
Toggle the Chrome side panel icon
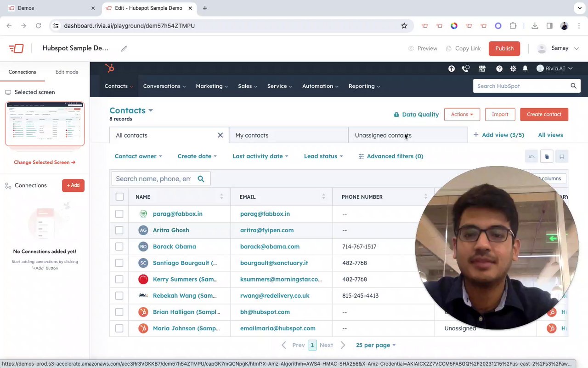[549, 26]
